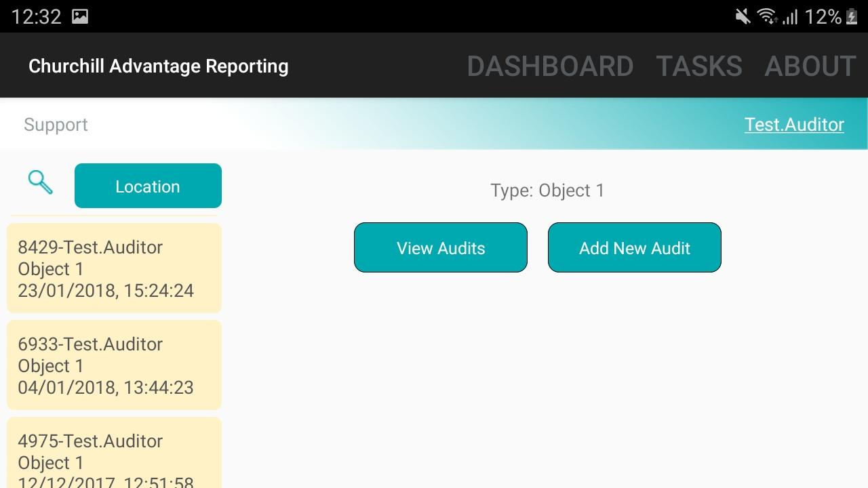Tap the 12:32 clock in status bar
Screen dimensions: 868x488
click(x=36, y=16)
